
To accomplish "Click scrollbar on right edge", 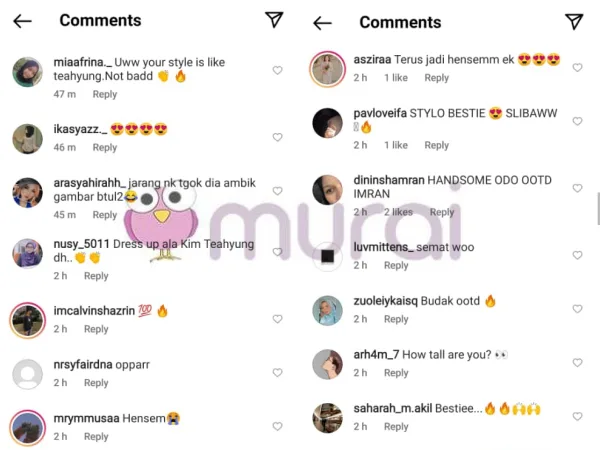I will point(598,209).
